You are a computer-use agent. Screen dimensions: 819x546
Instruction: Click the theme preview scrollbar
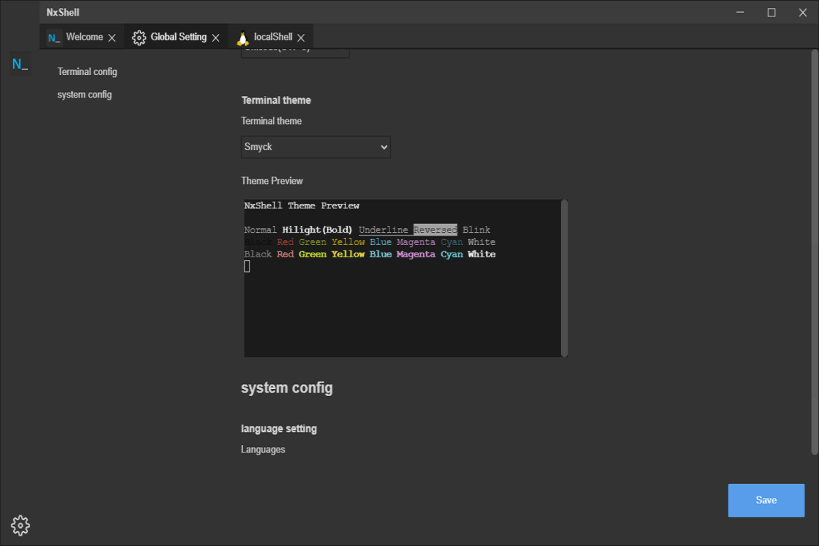coord(564,278)
